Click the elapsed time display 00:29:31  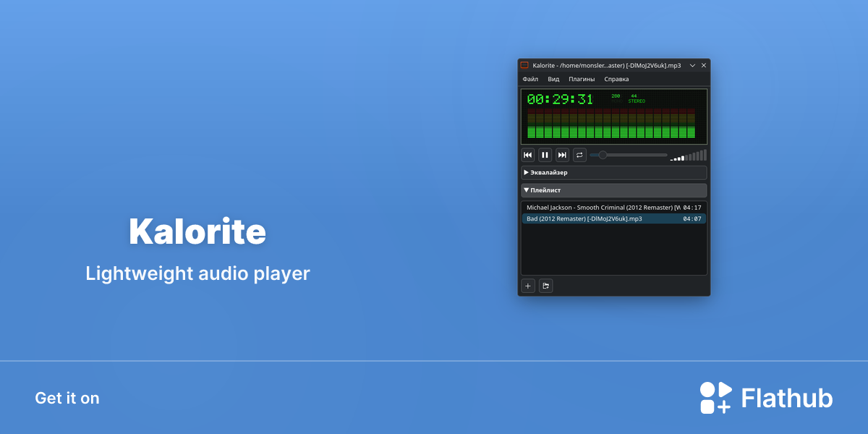pos(560,99)
